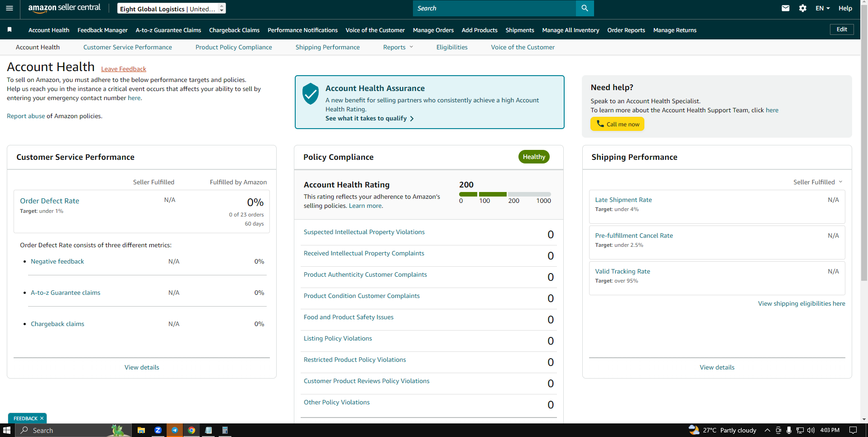Open the Negative feedback metric link
Image resolution: width=868 pixels, height=437 pixels.
click(58, 261)
